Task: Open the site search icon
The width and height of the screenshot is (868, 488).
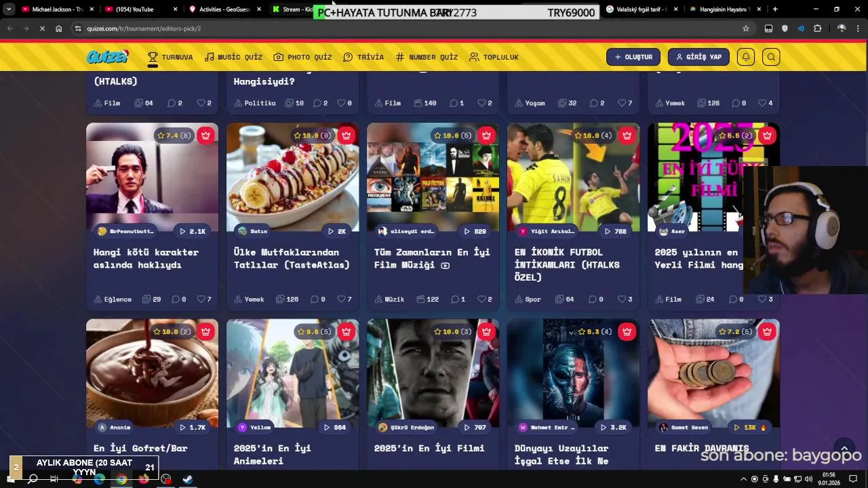Action: point(771,57)
